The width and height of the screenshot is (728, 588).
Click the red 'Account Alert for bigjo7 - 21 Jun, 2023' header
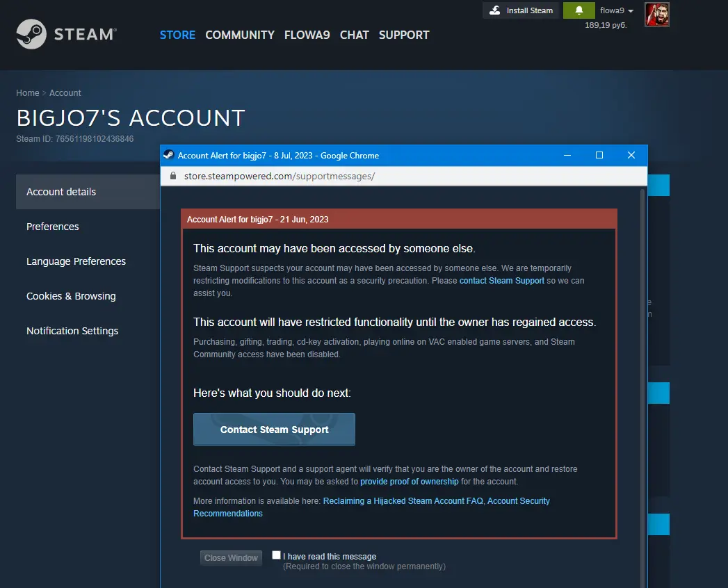tap(399, 219)
